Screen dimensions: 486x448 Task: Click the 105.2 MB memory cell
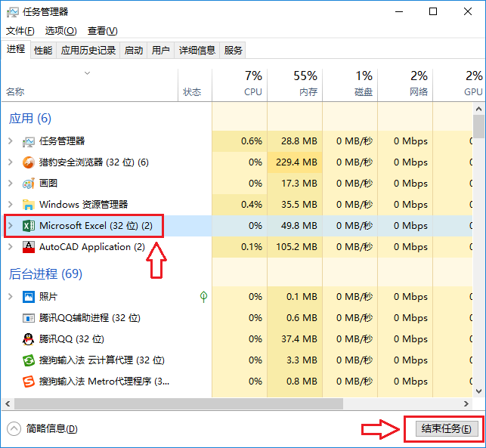coord(295,247)
